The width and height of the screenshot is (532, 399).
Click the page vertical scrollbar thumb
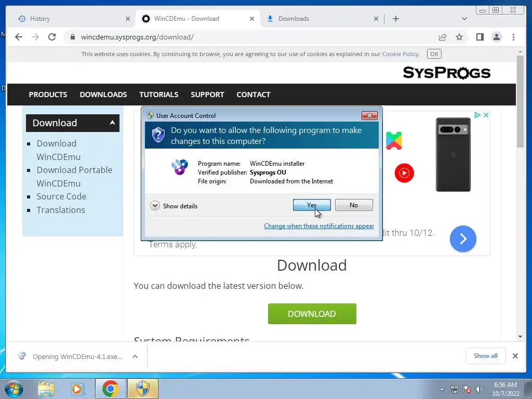tap(520, 101)
